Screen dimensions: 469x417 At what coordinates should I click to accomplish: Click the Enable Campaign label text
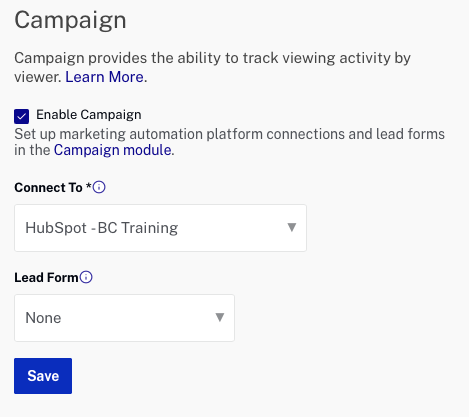89,115
